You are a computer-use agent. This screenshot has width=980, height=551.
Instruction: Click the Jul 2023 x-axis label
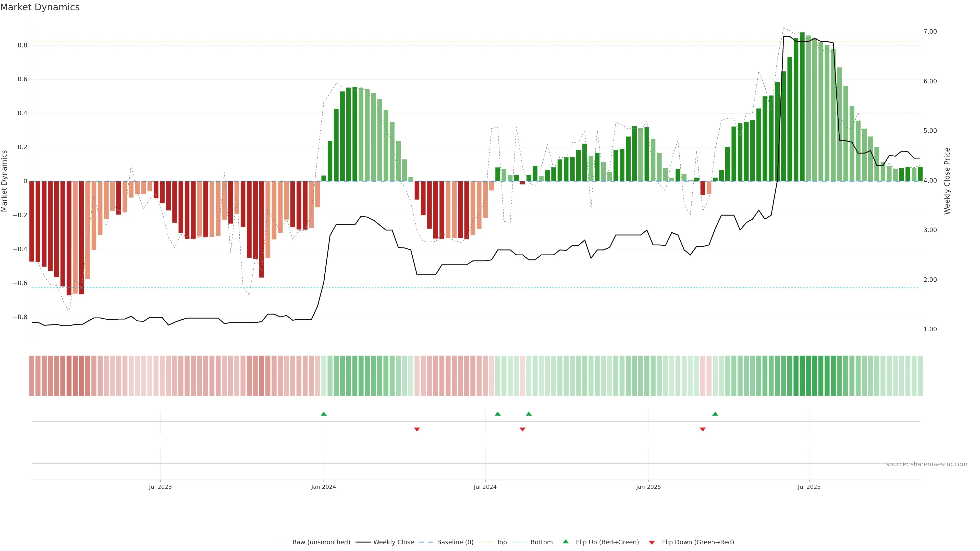tap(160, 487)
